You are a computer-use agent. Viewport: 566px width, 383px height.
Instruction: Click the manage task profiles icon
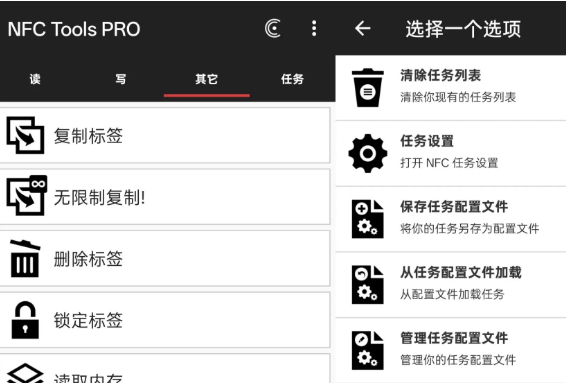pyautogui.click(x=367, y=351)
